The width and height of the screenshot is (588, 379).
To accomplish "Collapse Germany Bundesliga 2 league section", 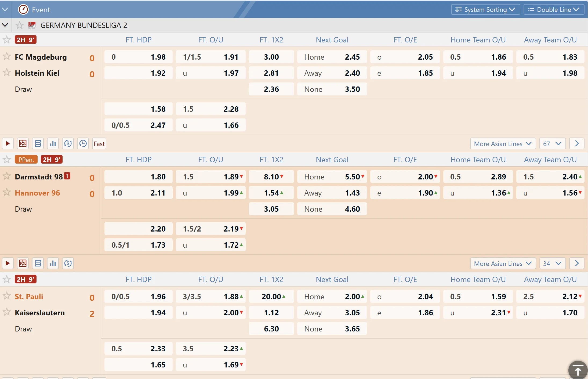I will tap(5, 25).
